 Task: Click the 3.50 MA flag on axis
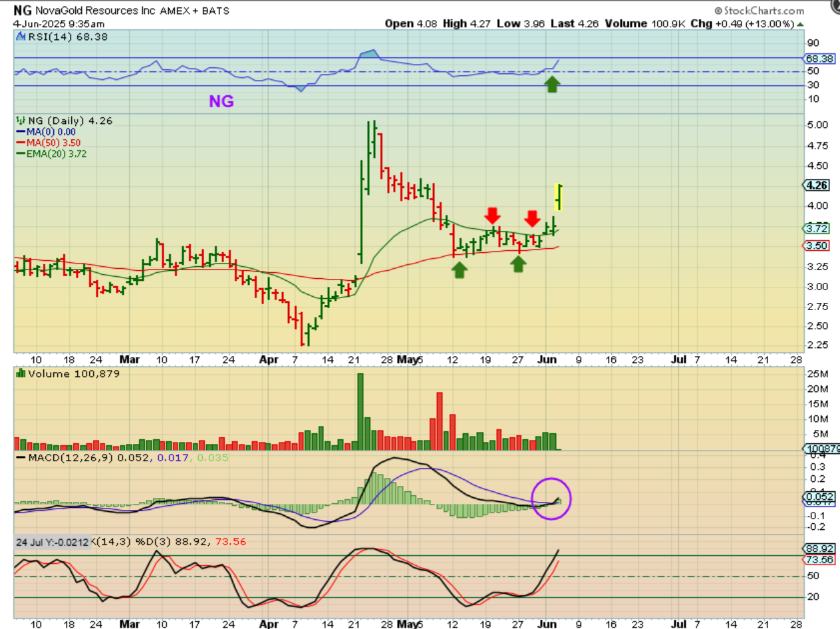[x=815, y=246]
